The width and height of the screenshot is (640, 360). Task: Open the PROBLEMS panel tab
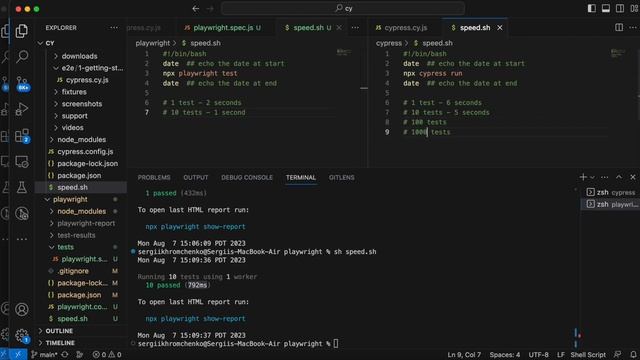[x=154, y=177]
